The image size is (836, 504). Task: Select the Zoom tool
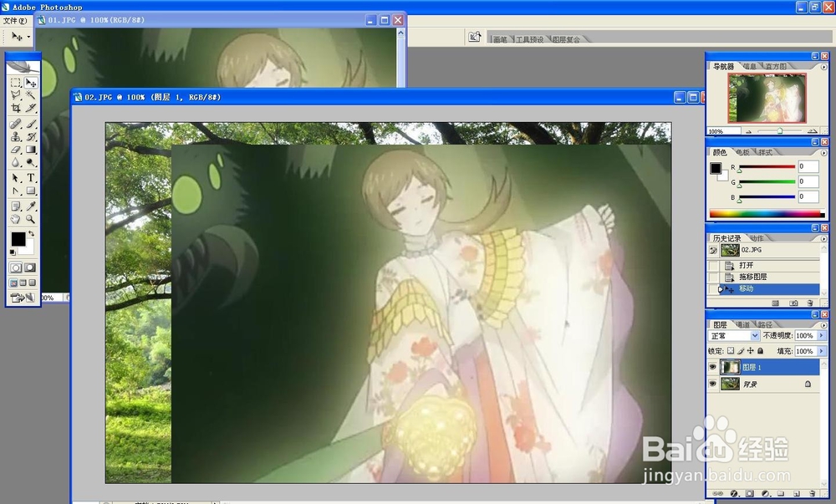[x=31, y=219]
